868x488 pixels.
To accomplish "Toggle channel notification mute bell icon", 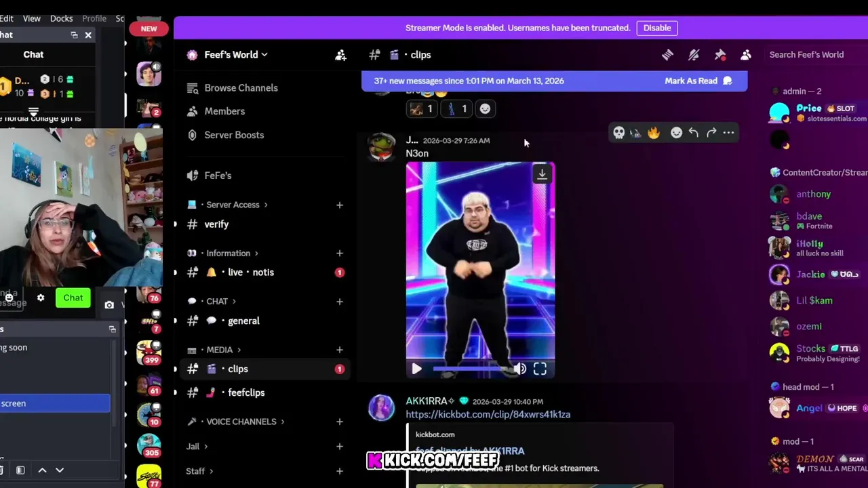I will (x=694, y=55).
